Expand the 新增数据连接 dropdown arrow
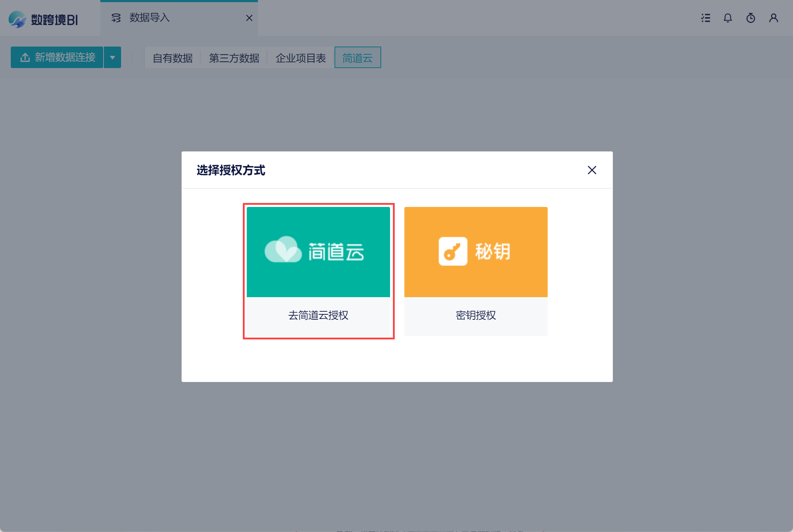The width and height of the screenshot is (793, 532). tap(112, 57)
